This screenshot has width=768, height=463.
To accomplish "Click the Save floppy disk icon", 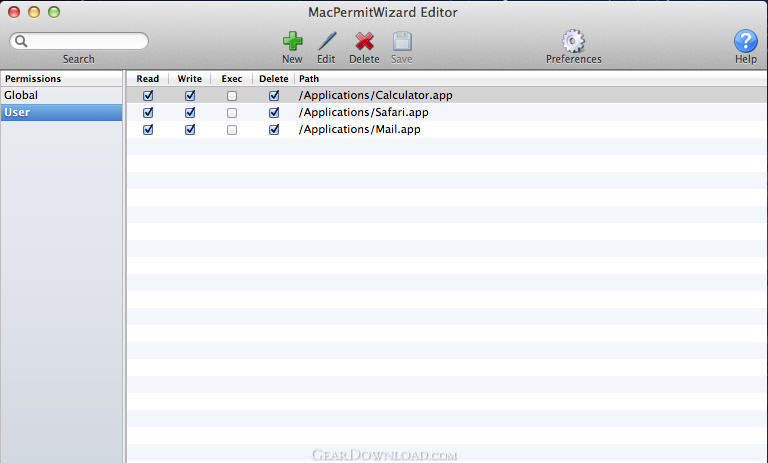I will coord(402,41).
